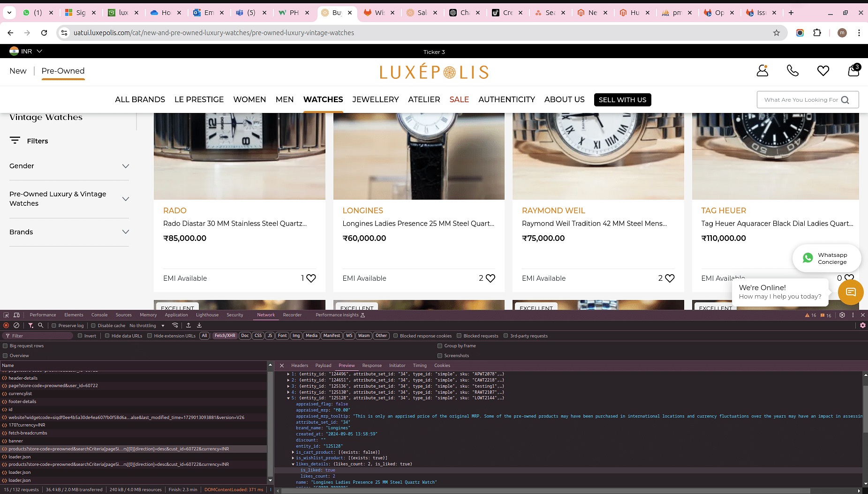868x494 pixels.
Task: Expand preview entry 4 SKU RAWT2107
Action: [x=288, y=392]
